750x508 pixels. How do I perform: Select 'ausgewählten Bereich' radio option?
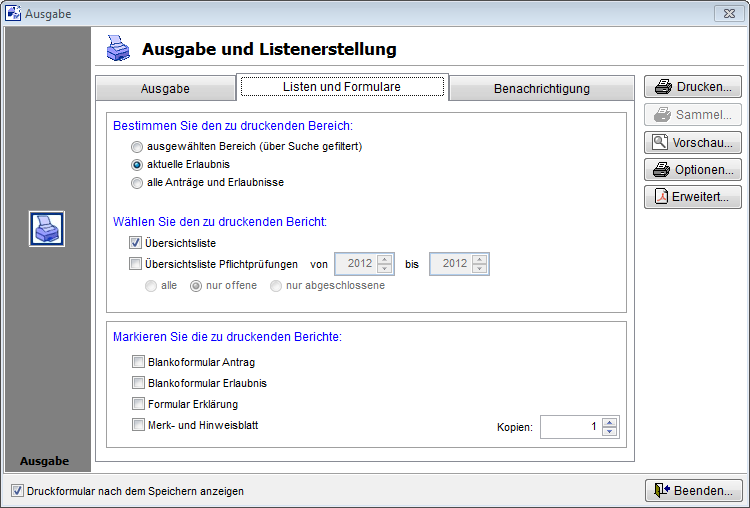138,146
